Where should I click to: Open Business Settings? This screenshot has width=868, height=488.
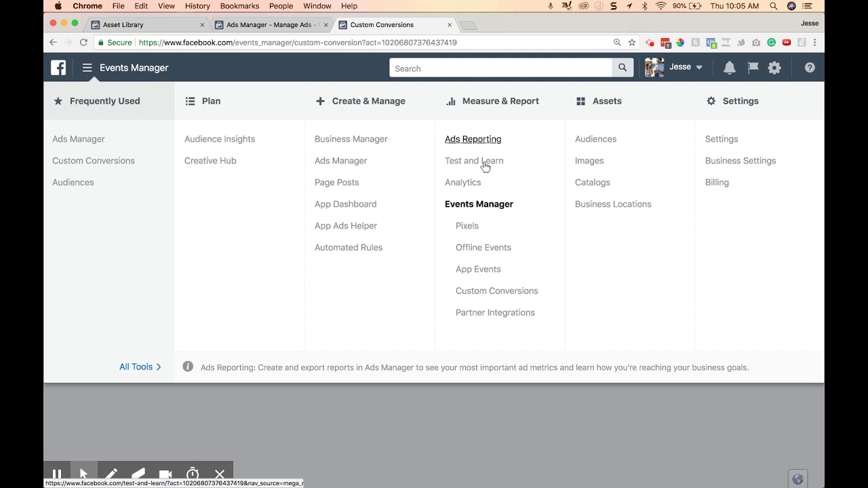(741, 161)
